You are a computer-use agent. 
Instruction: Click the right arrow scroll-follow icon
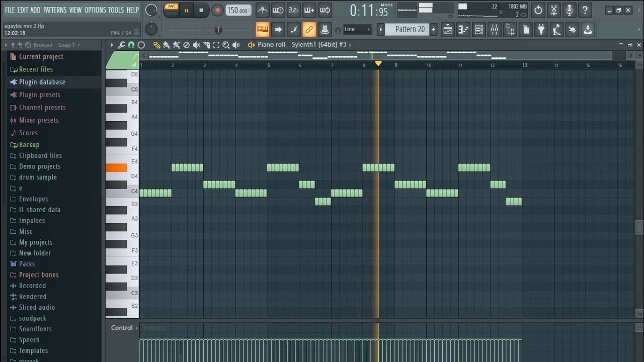(x=278, y=30)
